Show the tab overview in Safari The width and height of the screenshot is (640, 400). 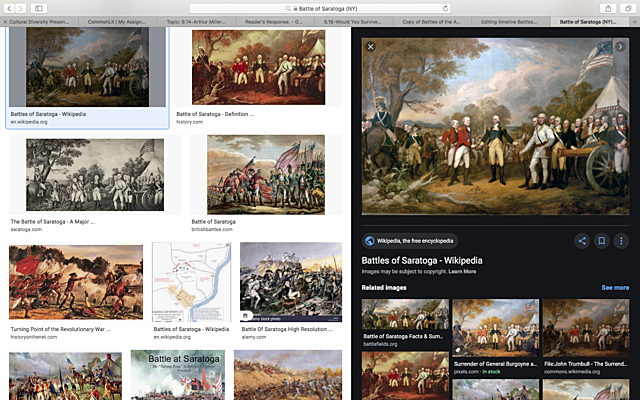(x=628, y=8)
